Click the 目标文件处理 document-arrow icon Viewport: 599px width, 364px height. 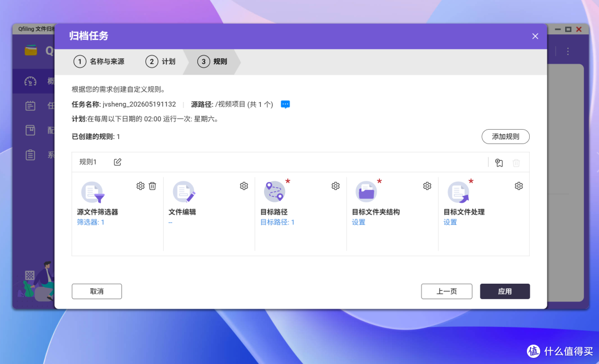click(x=459, y=192)
